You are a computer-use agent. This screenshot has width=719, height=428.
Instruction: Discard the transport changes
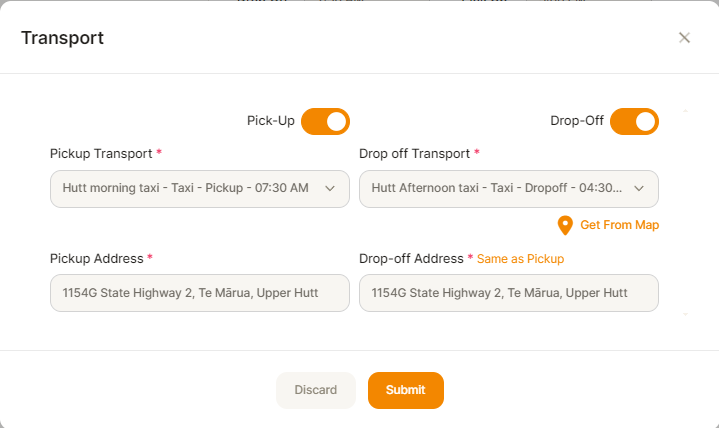(315, 390)
